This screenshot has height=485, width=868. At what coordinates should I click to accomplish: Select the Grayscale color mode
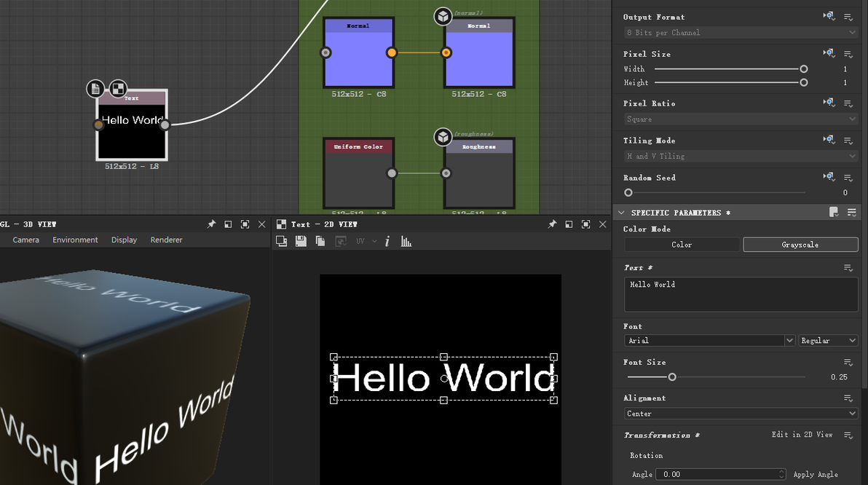coord(800,245)
